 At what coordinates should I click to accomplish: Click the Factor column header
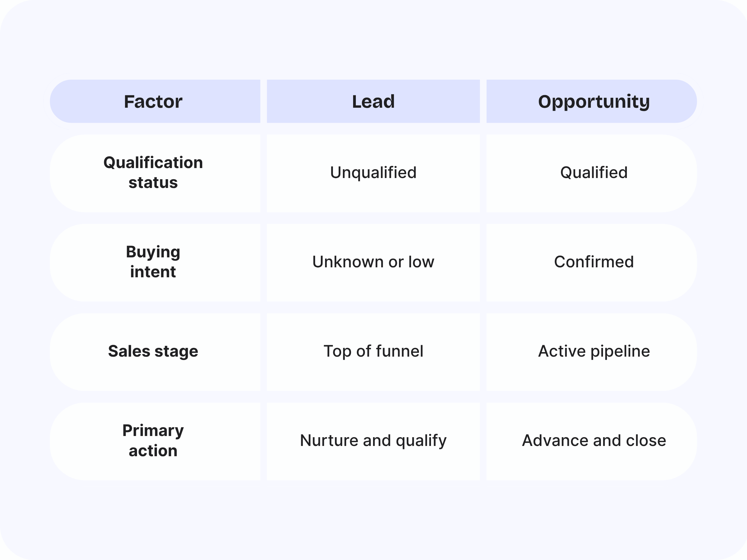point(155,101)
